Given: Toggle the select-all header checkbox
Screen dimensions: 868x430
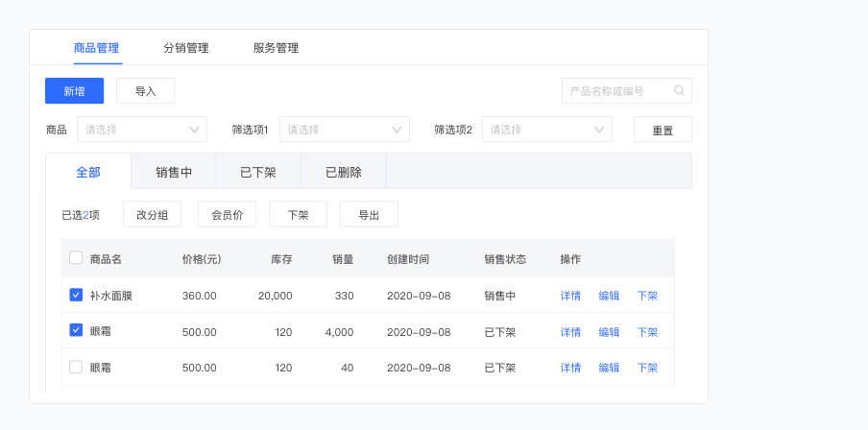Looking at the screenshot, I should point(76,258).
